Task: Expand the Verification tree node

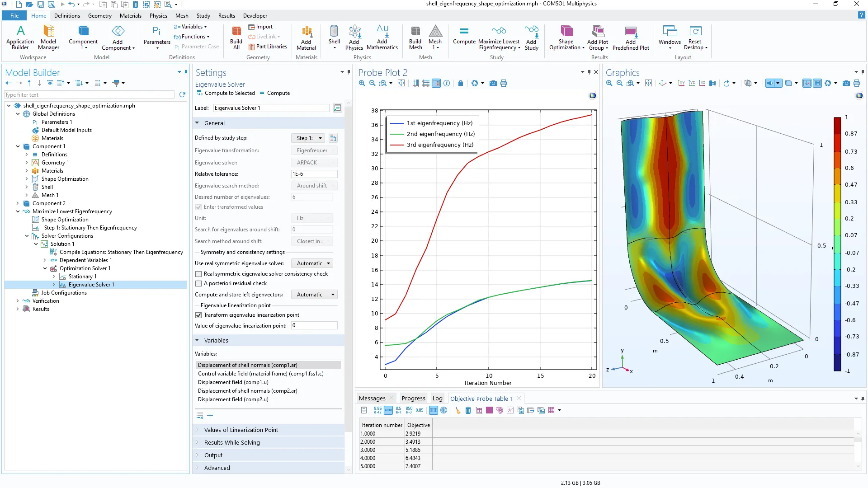Action: [x=18, y=301]
